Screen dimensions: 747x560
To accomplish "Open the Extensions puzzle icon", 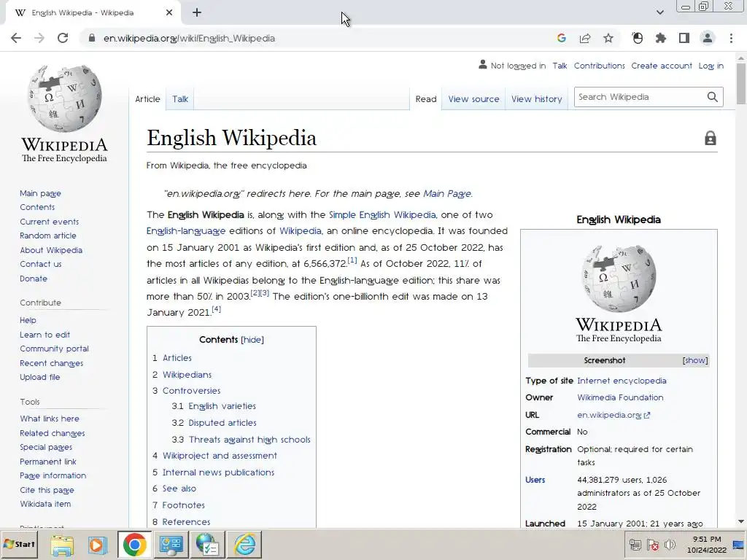I will pyautogui.click(x=661, y=38).
